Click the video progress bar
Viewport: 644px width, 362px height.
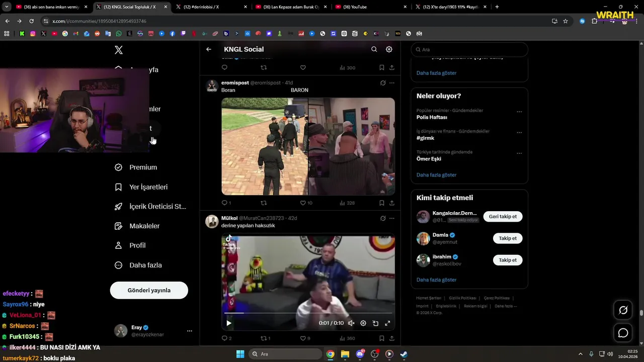pyautogui.click(x=308, y=313)
